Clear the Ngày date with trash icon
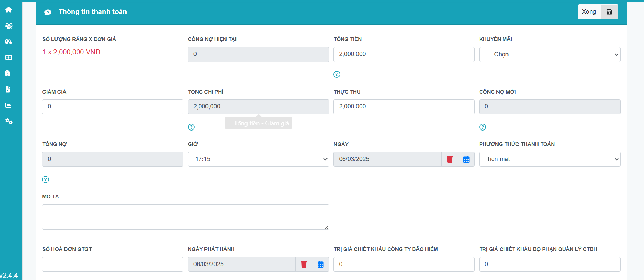 click(x=450, y=159)
